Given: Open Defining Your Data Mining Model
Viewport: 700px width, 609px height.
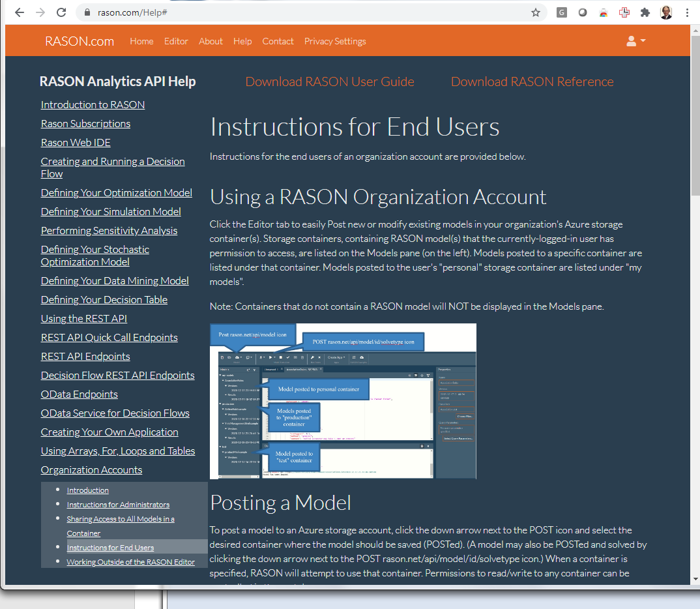Looking at the screenshot, I should pos(115,281).
